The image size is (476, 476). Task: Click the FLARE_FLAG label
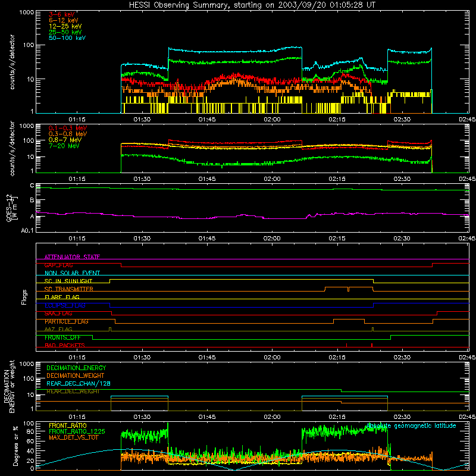click(62, 297)
